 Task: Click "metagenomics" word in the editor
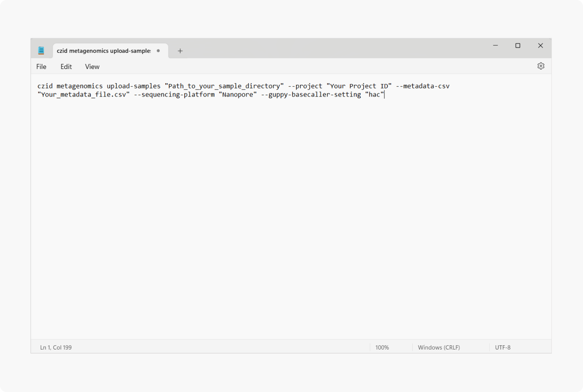[80, 86]
